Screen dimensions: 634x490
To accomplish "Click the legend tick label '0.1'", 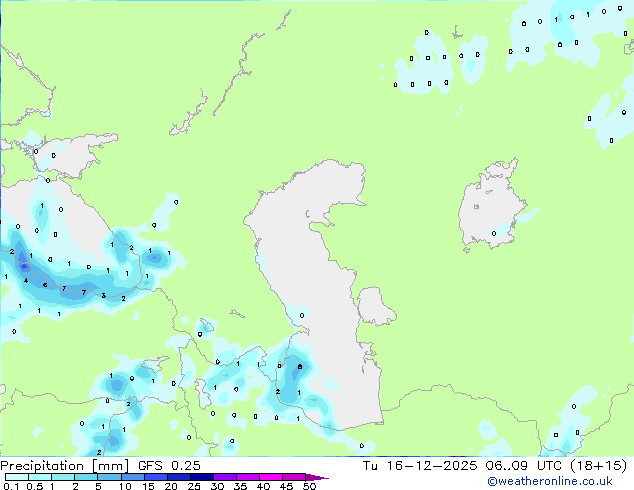I will point(11,486).
